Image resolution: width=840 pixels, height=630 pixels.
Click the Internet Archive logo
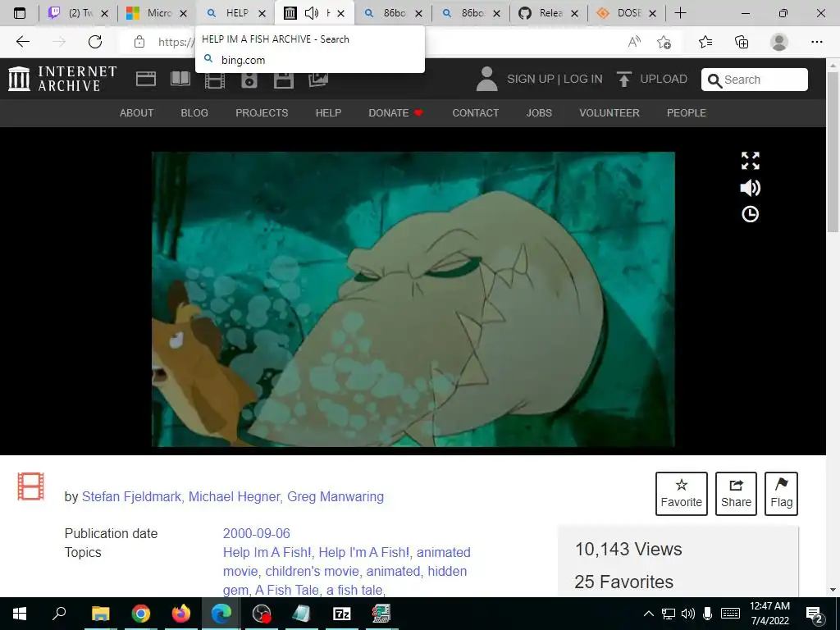tap(62, 79)
